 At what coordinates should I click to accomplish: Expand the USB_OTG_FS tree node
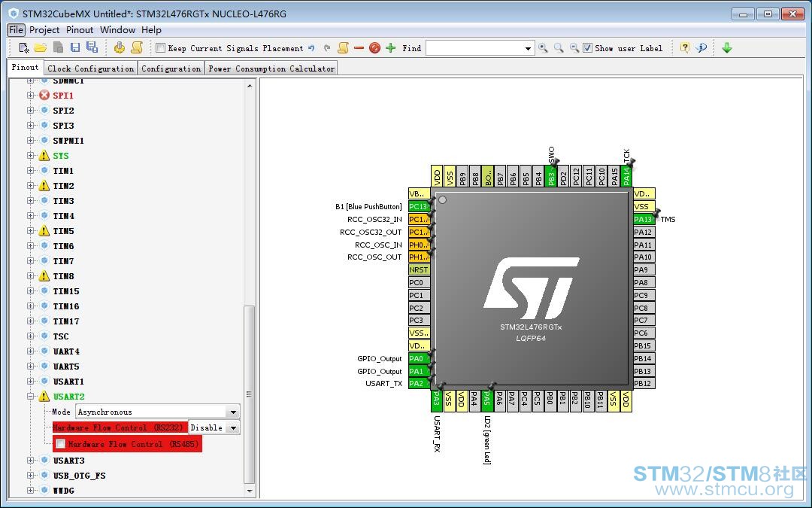pos(31,476)
